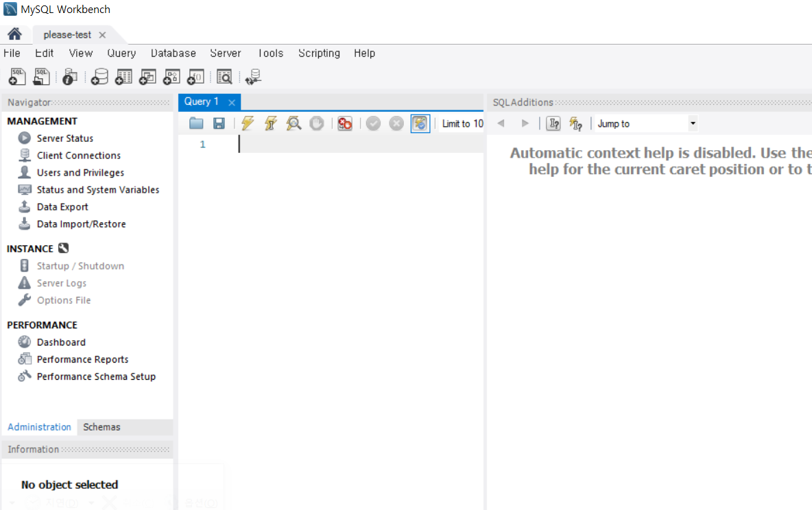Create a new view icon
Image resolution: width=812 pixels, height=510 pixels.
tap(147, 77)
